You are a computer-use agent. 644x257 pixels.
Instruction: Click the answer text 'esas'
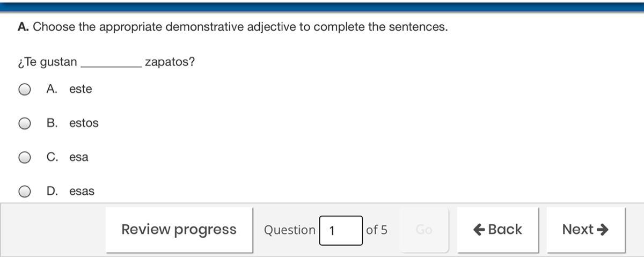pyautogui.click(x=82, y=191)
